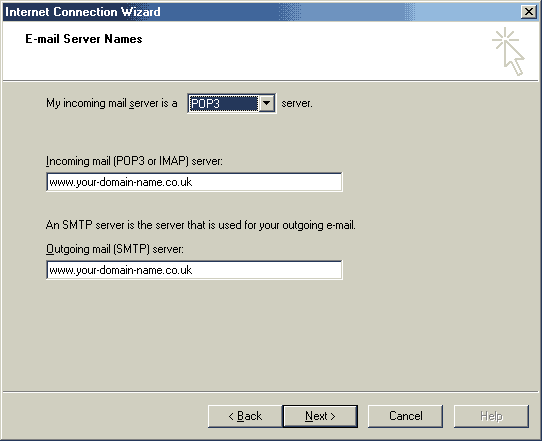Screen dimensions: 542x441
Task: Click the Outgoing mail SMTP server field
Action: [x=194, y=270]
